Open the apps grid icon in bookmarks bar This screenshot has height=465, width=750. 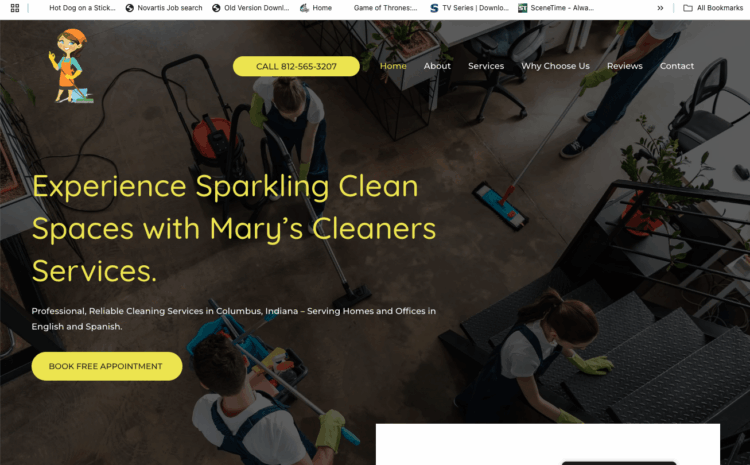click(x=15, y=8)
